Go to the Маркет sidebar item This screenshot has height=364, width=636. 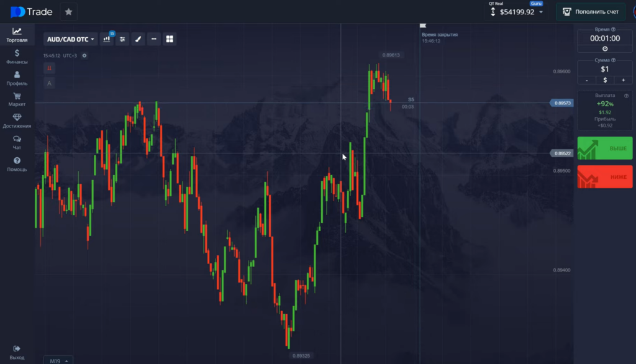click(17, 99)
